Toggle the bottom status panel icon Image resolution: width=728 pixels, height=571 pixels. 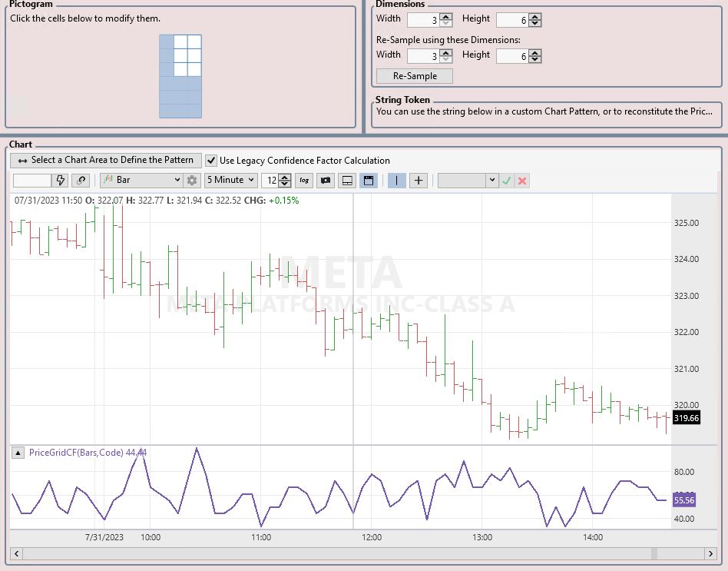[347, 181]
